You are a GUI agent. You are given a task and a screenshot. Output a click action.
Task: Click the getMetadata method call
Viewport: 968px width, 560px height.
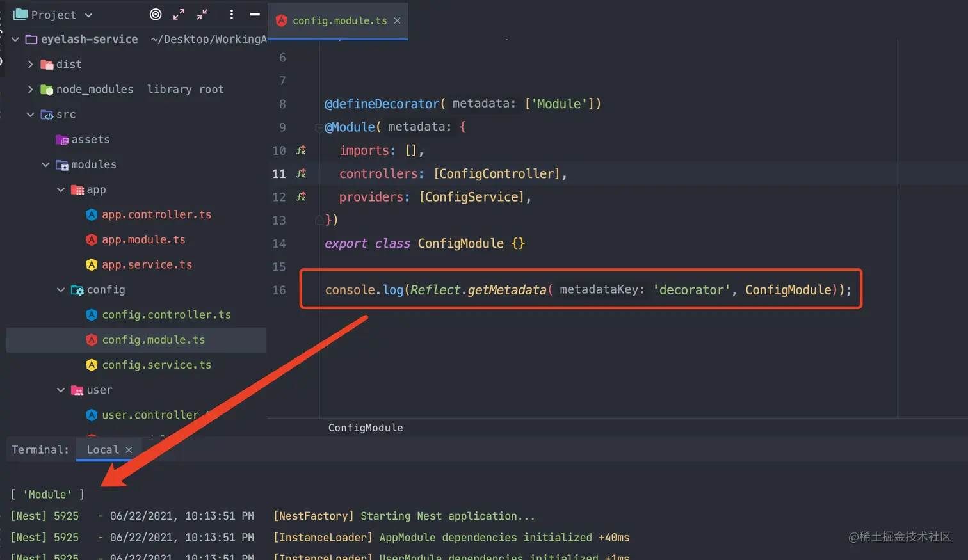coord(507,290)
